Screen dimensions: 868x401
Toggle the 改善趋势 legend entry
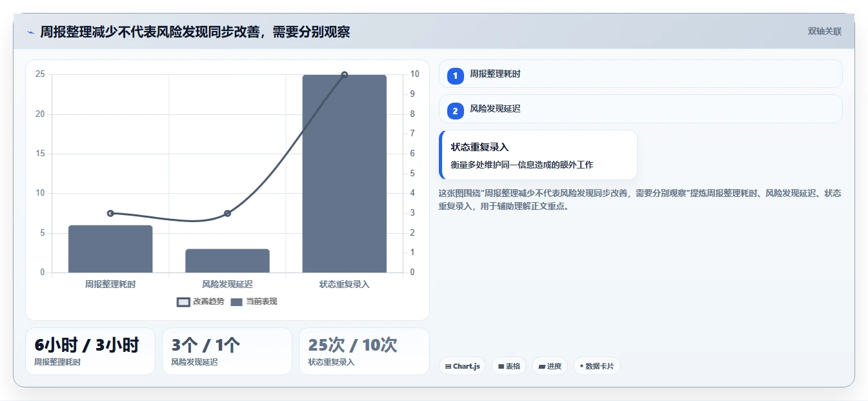201,302
